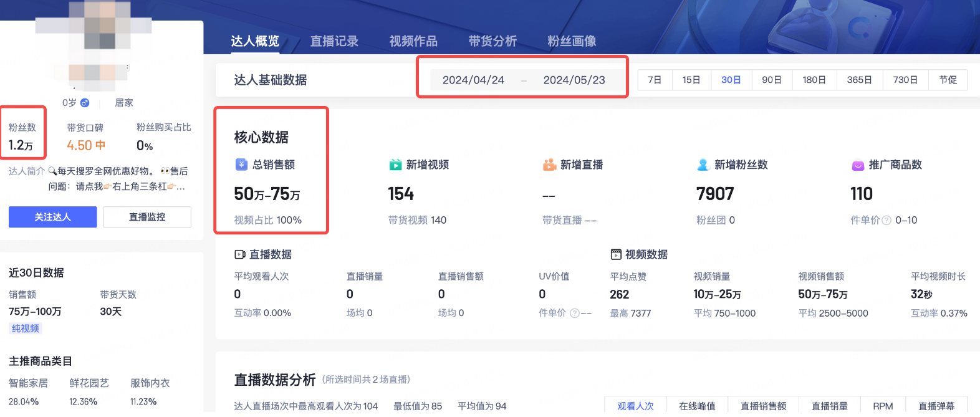Click the 视频数据 section icon
This screenshot has width=980, height=417.
tap(616, 254)
